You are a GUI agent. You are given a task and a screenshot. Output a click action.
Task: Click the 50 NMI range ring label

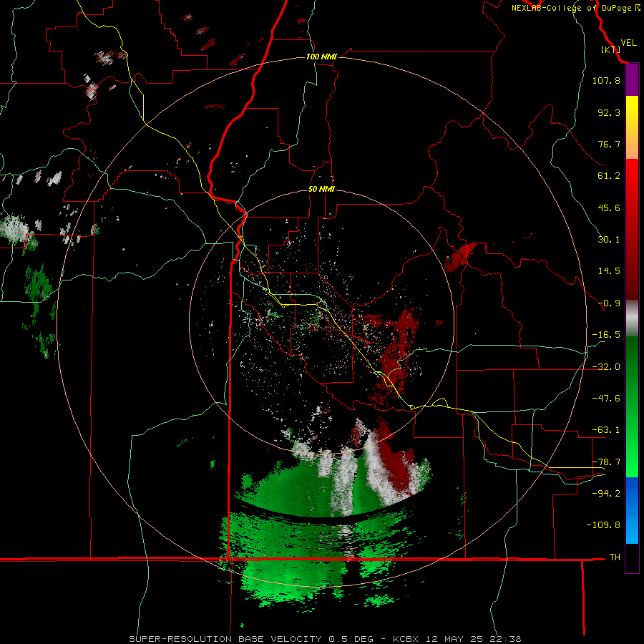click(x=321, y=189)
